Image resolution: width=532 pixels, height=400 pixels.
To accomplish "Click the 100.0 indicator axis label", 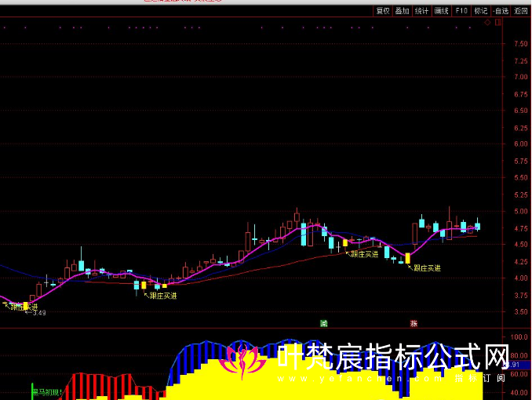I will (519, 337).
